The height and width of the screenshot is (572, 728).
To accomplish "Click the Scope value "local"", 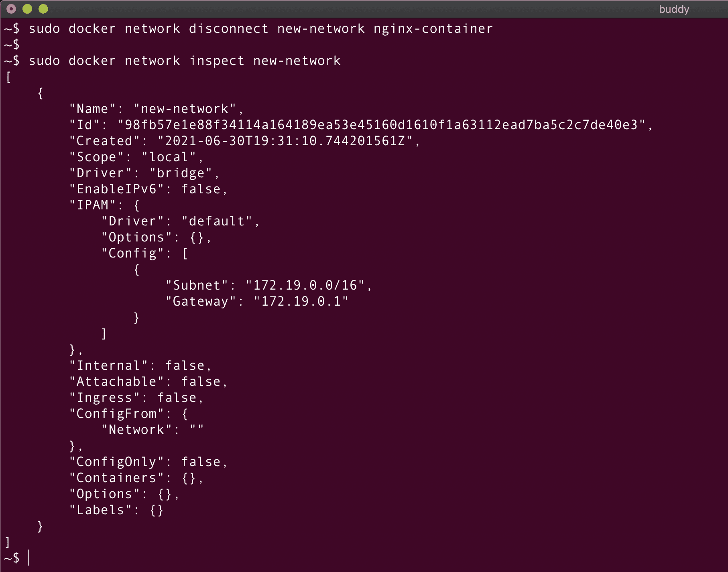I will point(168,157).
